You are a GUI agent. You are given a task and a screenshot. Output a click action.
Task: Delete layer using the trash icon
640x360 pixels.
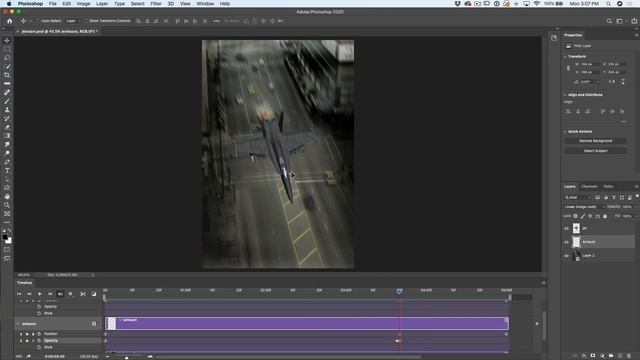[629, 356]
